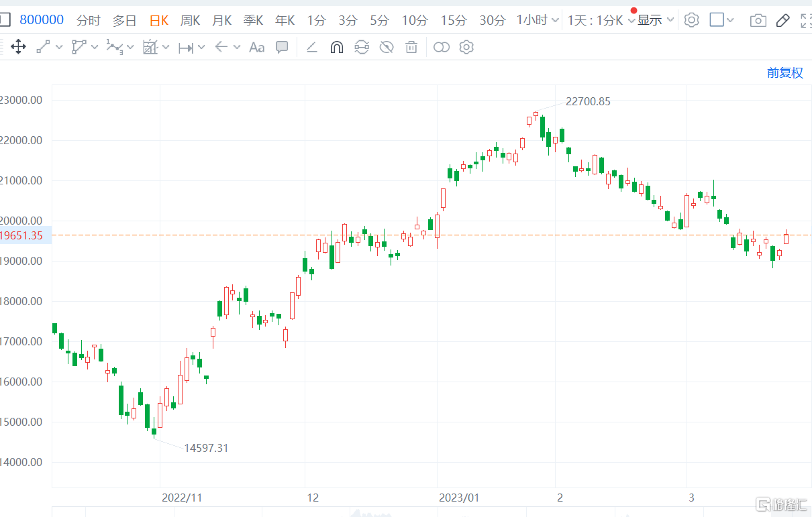
Task: Click the 23000.00 price axis label
Action: tap(23, 100)
